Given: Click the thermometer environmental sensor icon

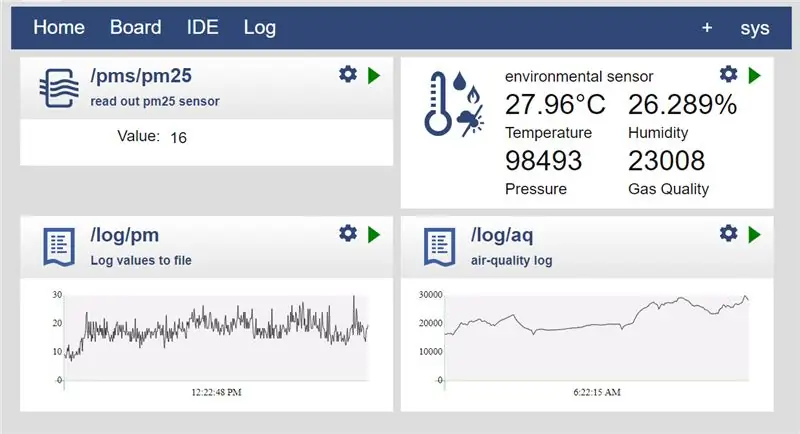Looking at the screenshot, I should pos(453,104).
